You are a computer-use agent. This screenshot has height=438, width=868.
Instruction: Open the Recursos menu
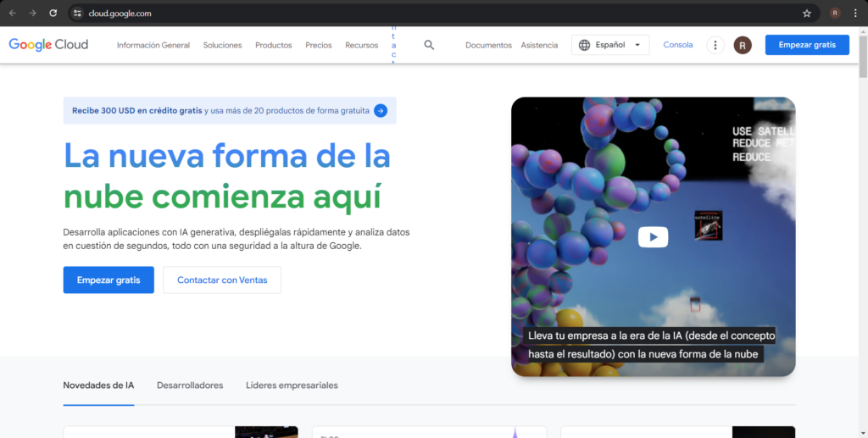(x=361, y=46)
